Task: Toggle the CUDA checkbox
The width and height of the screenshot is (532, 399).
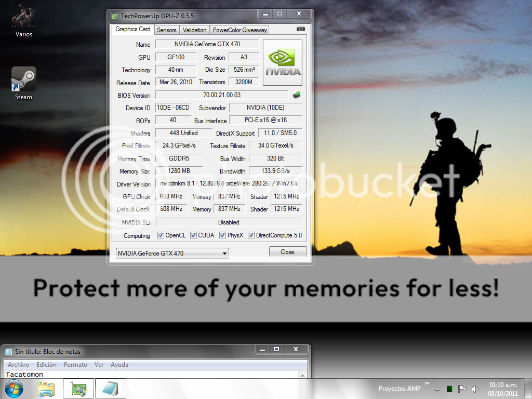Action: click(193, 235)
